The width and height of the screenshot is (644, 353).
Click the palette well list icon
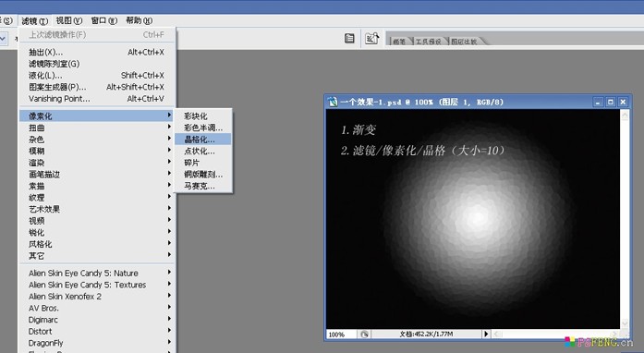click(x=349, y=39)
